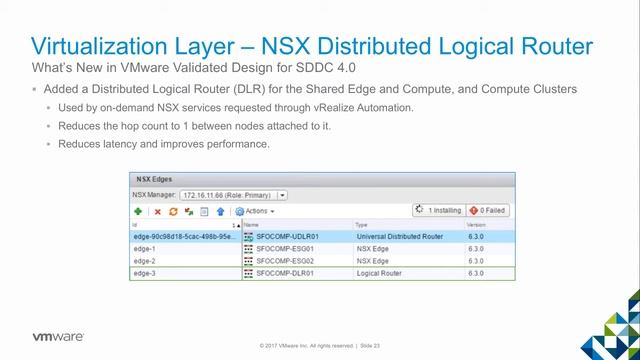Click the 1 Installing status button
The height and width of the screenshot is (360, 640).
(x=439, y=210)
